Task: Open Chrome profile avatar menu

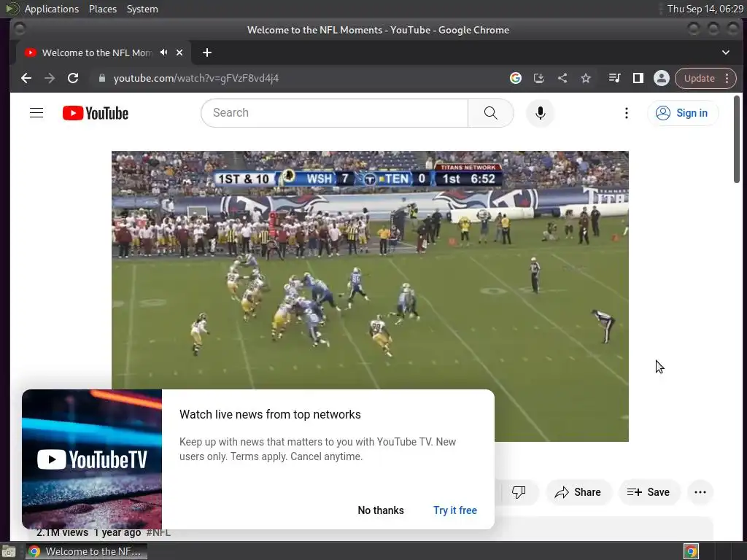Action: (x=661, y=78)
